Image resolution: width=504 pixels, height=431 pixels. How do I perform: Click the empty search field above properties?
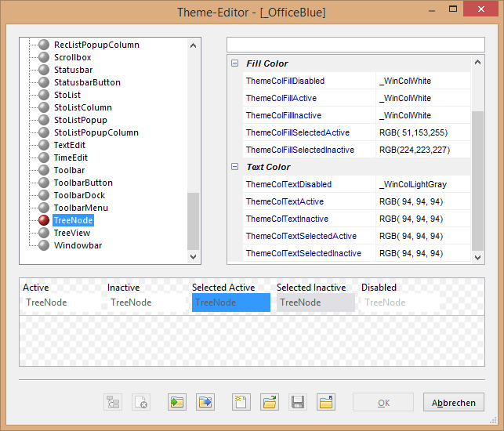click(x=355, y=44)
